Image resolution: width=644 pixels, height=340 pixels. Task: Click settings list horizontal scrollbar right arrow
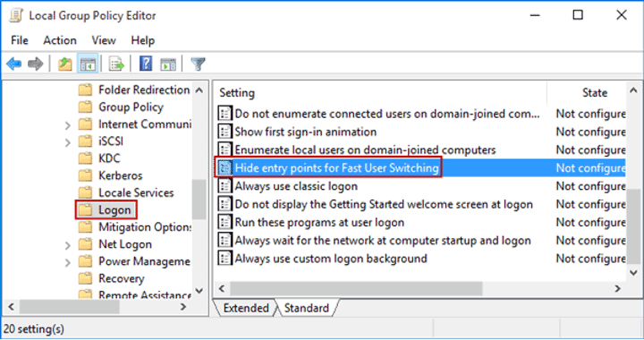coord(617,288)
